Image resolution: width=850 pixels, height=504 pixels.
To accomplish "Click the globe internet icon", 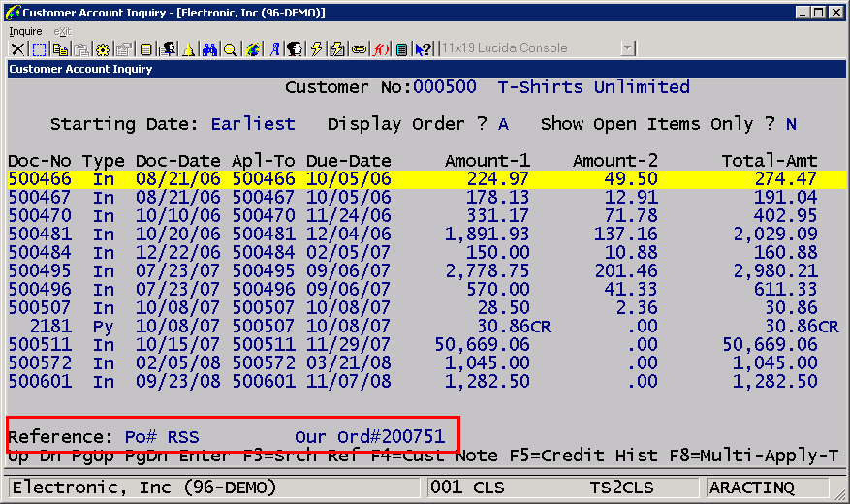I will pyautogui.click(x=252, y=49).
